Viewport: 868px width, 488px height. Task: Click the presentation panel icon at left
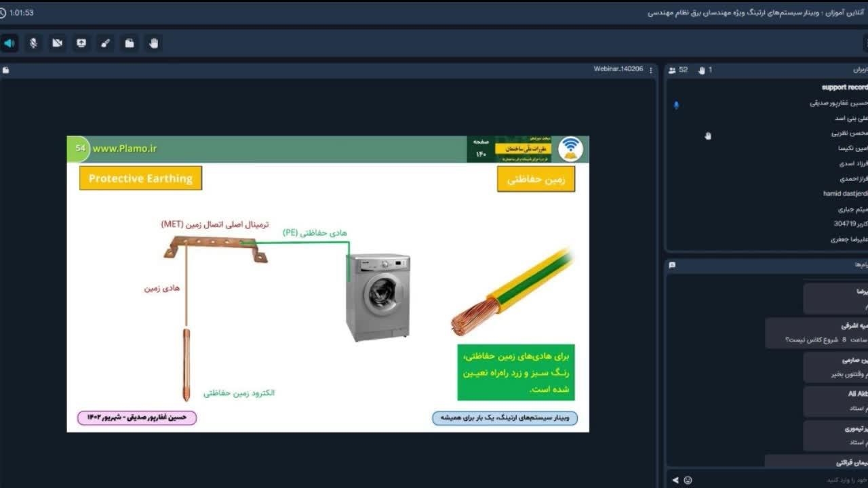(x=5, y=70)
